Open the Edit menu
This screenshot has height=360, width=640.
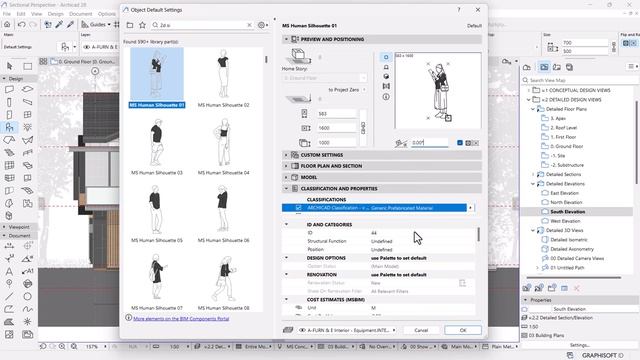click(21, 14)
